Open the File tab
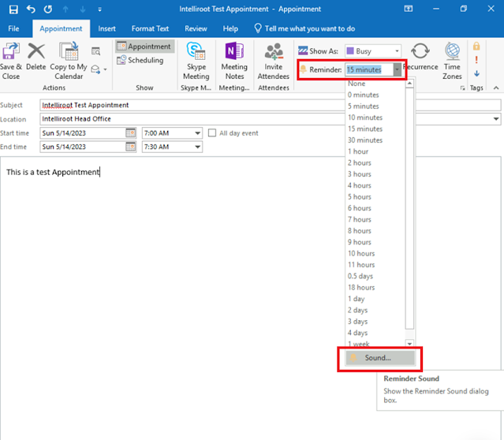 (x=13, y=28)
